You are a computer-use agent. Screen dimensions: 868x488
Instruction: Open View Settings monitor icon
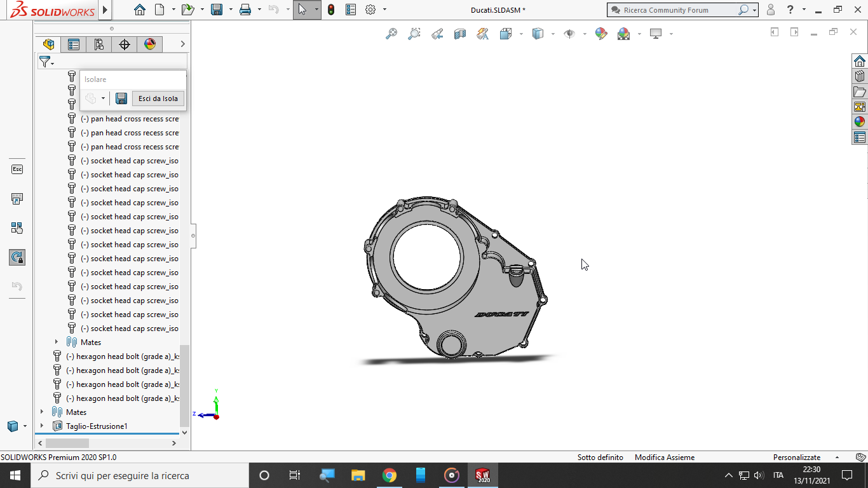coord(656,34)
